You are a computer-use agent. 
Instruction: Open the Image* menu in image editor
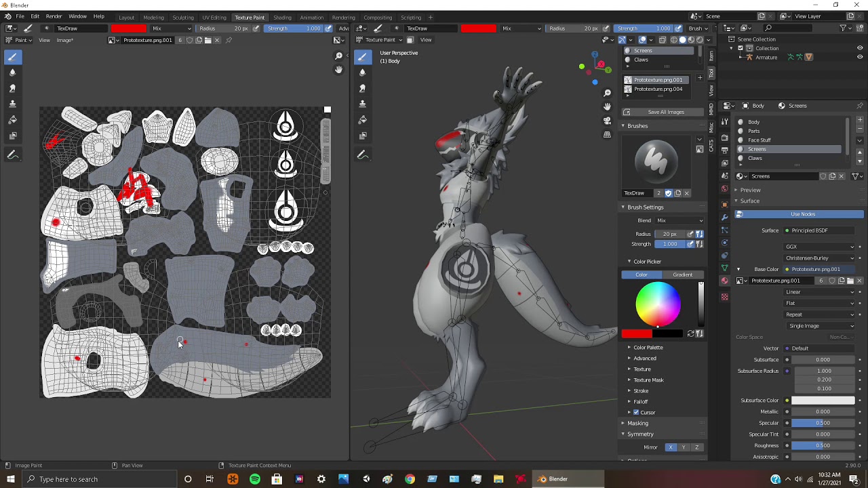click(64, 40)
